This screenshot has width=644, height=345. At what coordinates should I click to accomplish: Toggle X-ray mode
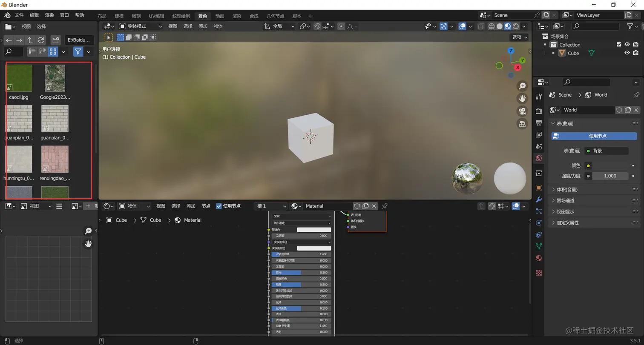point(480,26)
